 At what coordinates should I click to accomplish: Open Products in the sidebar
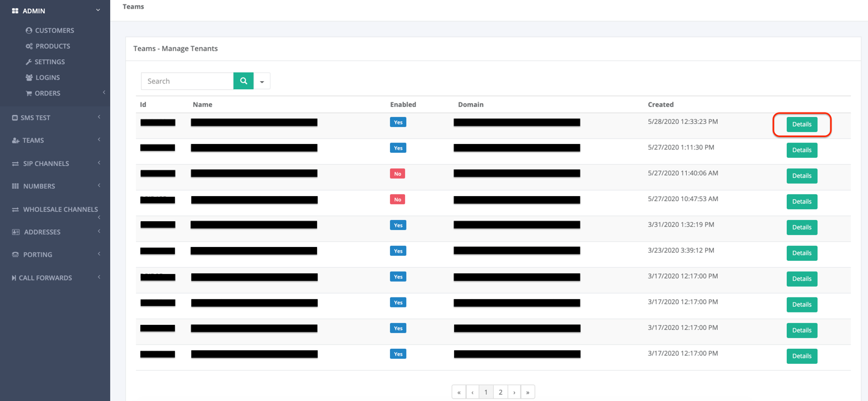[53, 46]
